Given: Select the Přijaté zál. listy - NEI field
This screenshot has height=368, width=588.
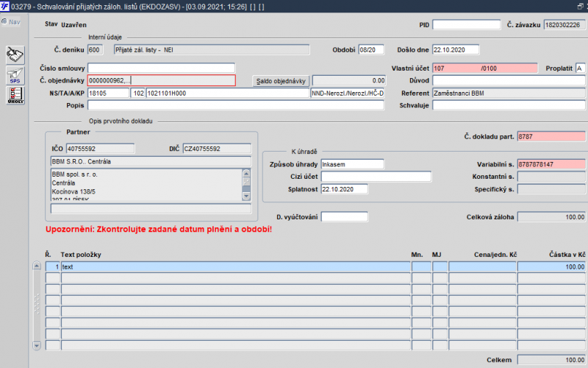Looking at the screenshot, I should [212, 49].
